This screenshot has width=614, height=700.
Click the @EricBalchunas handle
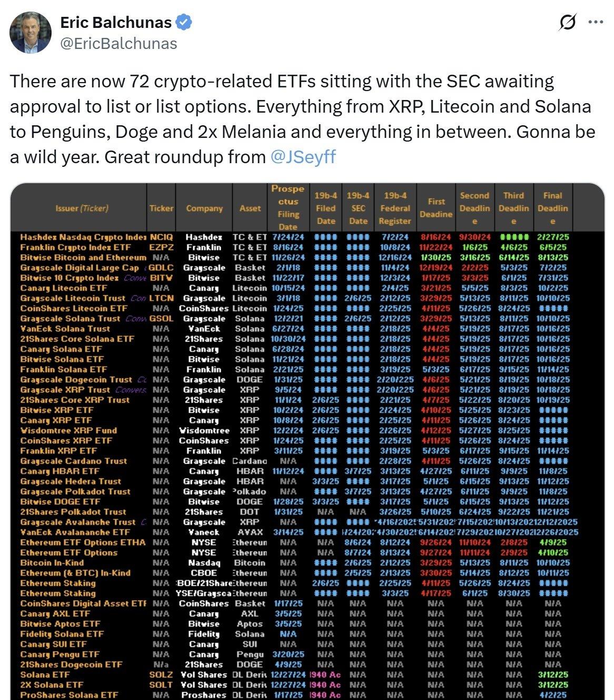point(119,43)
